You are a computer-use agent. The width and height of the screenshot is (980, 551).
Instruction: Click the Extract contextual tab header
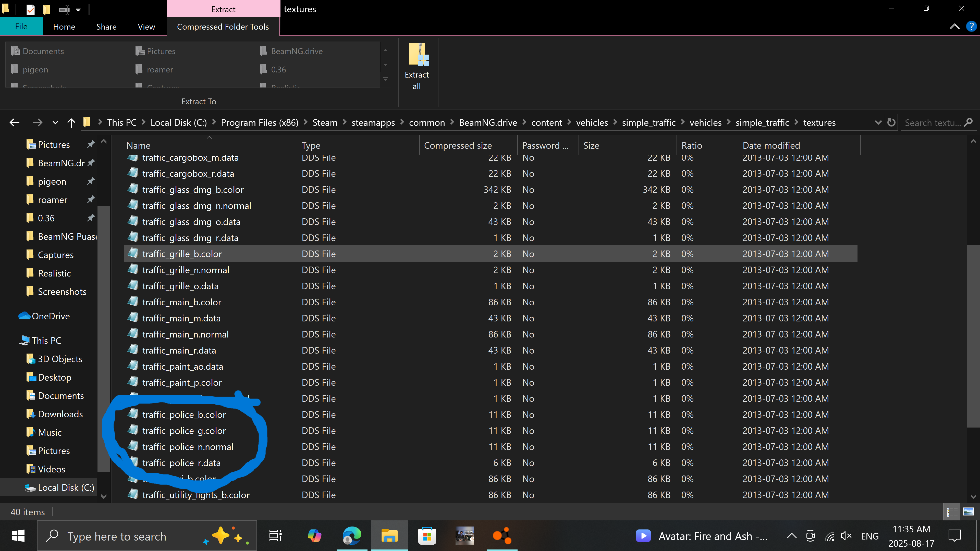223,9
